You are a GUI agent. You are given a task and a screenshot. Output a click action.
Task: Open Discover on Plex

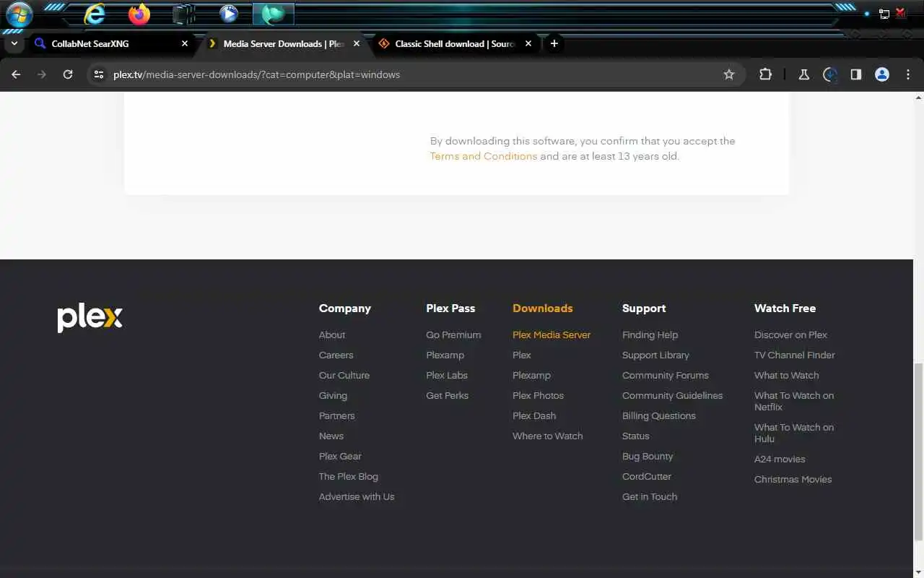point(790,335)
